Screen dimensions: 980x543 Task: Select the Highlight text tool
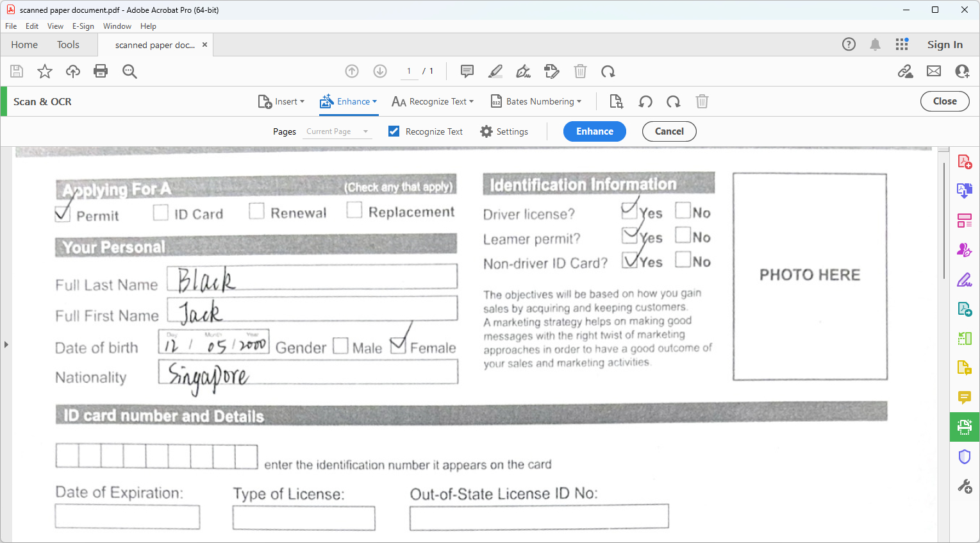(x=495, y=71)
